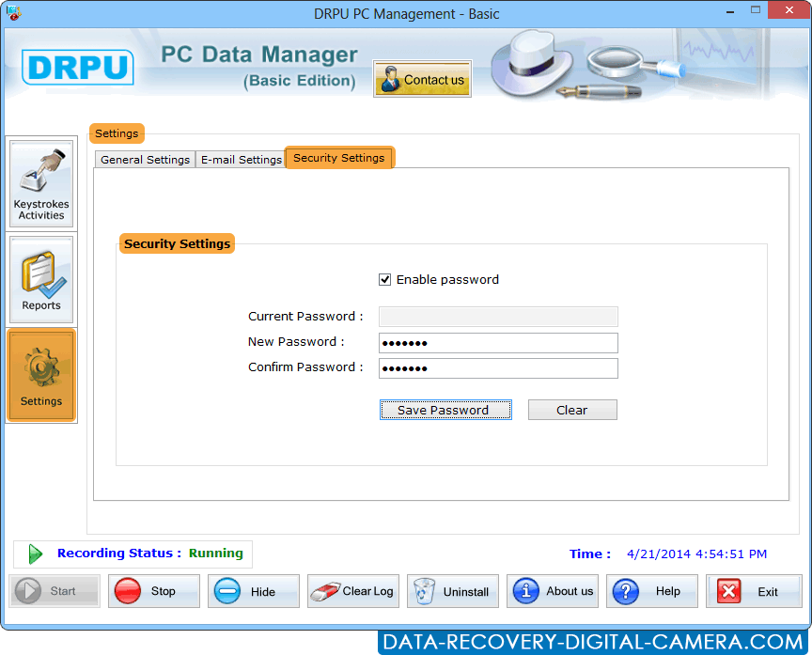
Task: Click the 'Running' status text
Action: pos(215,553)
